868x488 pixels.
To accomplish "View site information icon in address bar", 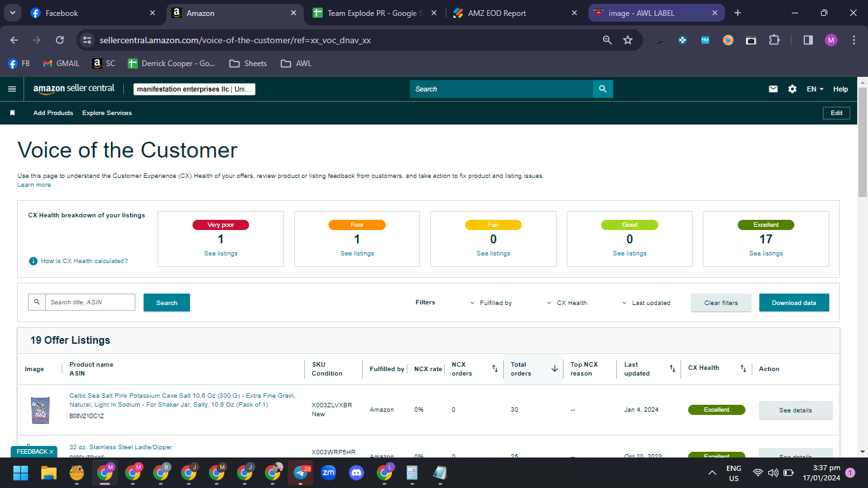I will (88, 40).
